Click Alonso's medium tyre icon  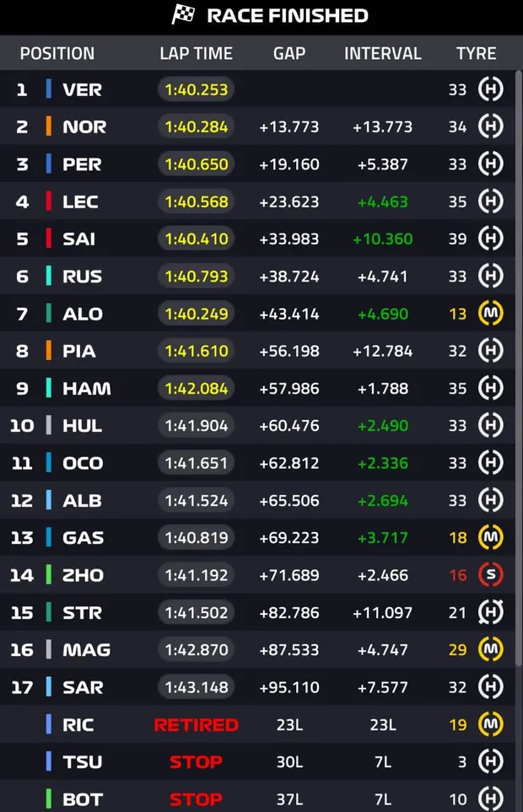click(x=490, y=314)
